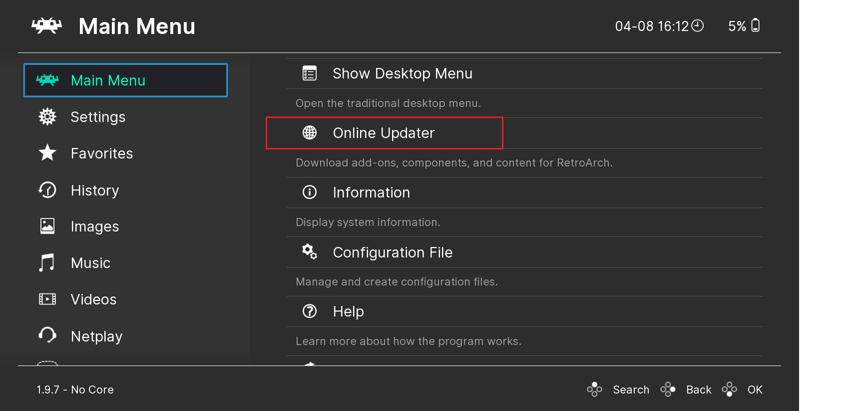Click the Online Updater globe icon
The height and width of the screenshot is (411, 868).
310,132
